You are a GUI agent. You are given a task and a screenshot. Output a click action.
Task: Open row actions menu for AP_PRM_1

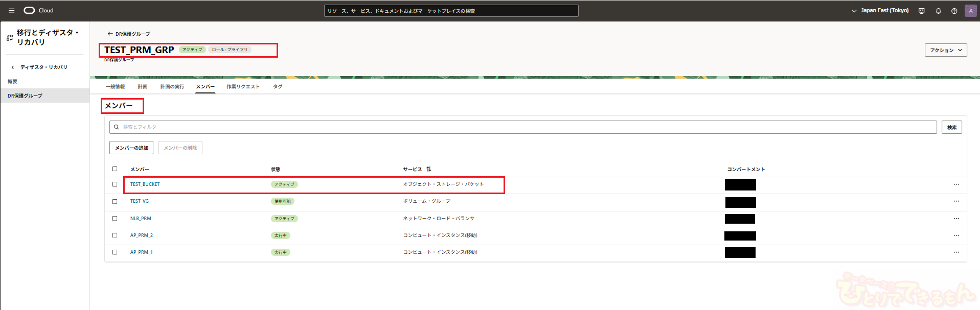[x=956, y=252]
